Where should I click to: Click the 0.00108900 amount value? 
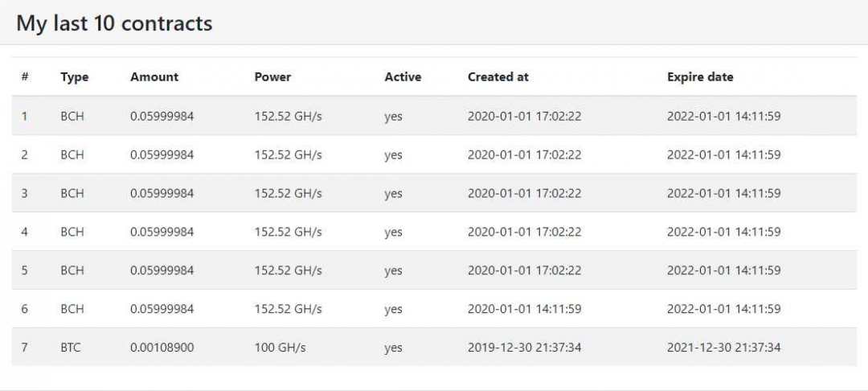[x=162, y=348]
